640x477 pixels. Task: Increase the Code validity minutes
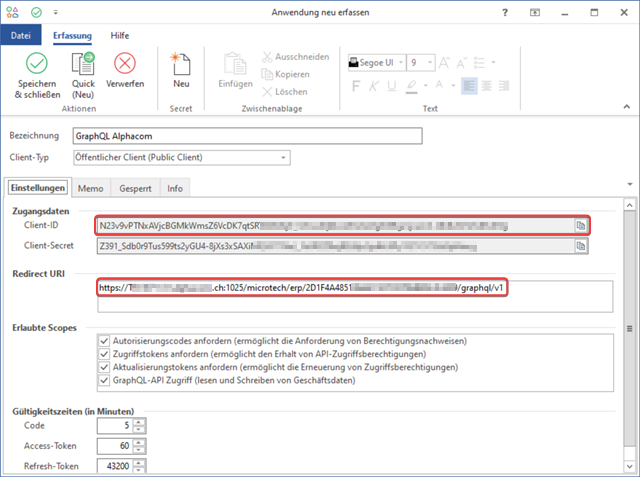coord(139,422)
